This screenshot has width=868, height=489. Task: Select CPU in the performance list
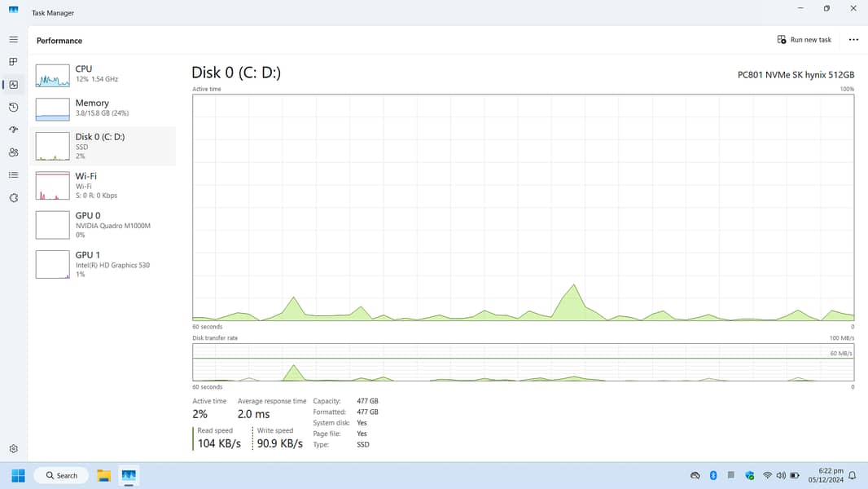coord(103,74)
